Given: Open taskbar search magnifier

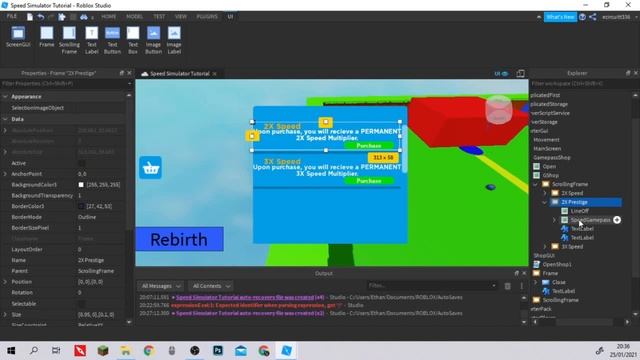Looking at the screenshot, I should coord(34,350).
